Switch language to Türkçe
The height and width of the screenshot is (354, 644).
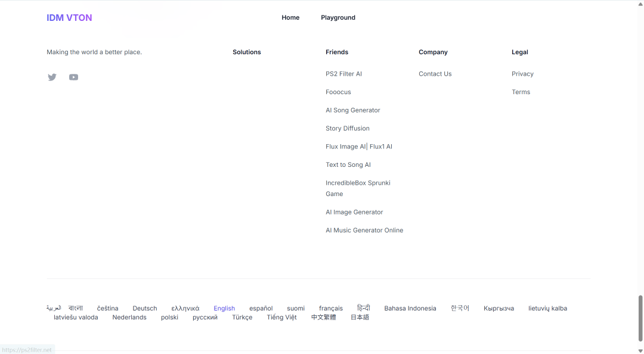[x=242, y=318]
